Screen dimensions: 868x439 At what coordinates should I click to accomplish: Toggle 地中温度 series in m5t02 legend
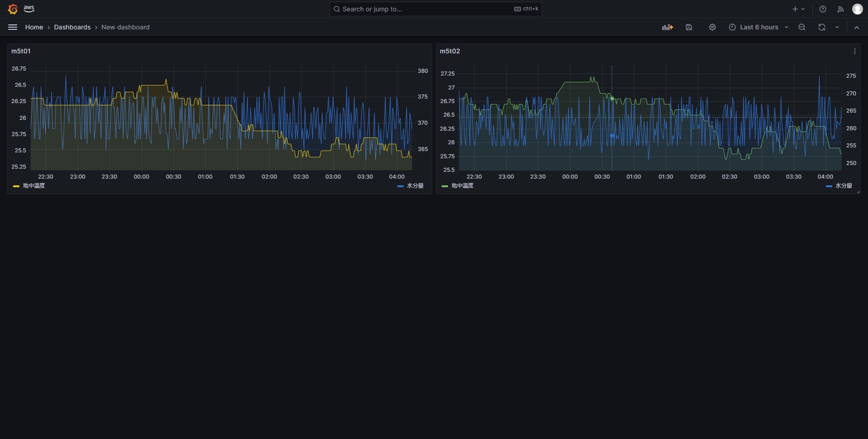462,185
